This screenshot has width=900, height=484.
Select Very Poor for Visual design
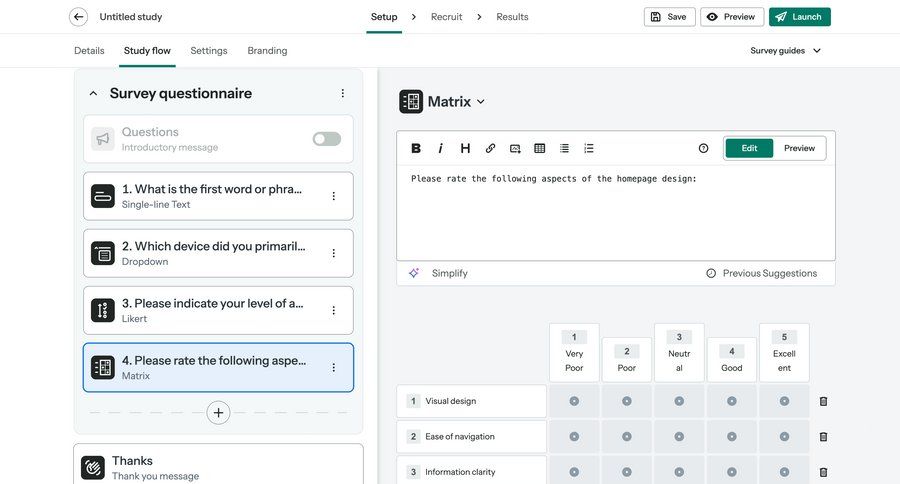[x=574, y=401]
